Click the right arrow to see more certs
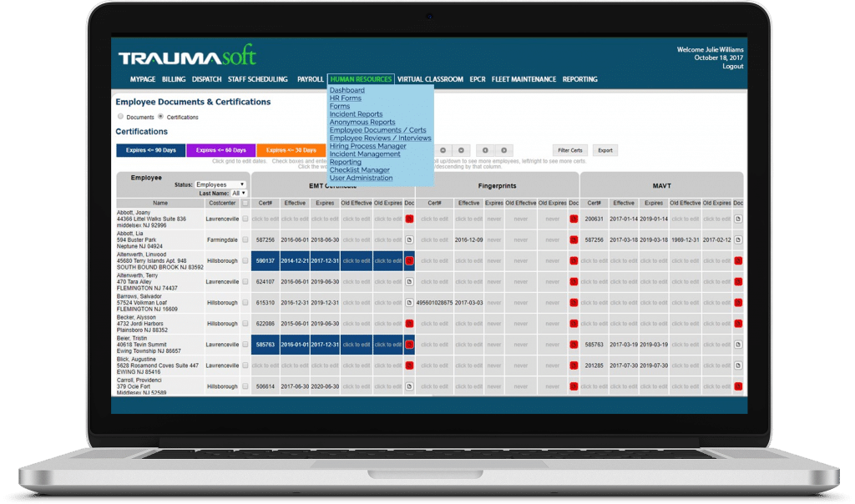Viewport: 855px width, 504px height. [x=504, y=150]
